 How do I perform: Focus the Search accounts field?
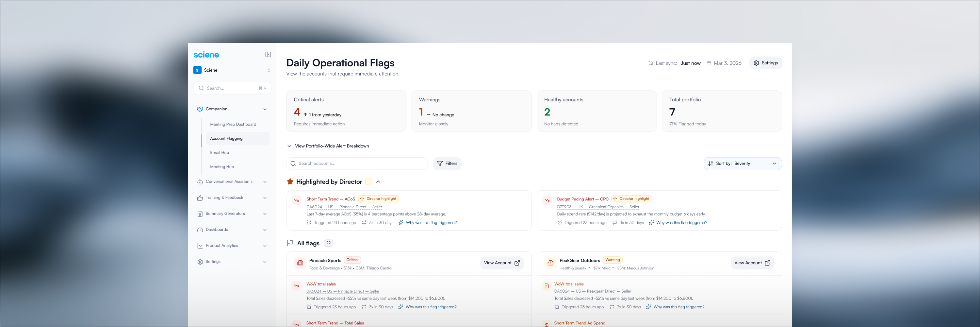[x=357, y=163]
